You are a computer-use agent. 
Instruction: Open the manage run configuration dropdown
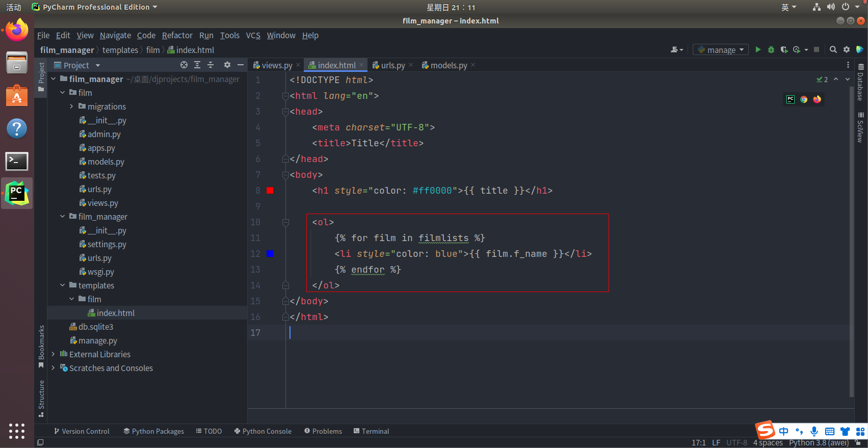click(x=720, y=49)
